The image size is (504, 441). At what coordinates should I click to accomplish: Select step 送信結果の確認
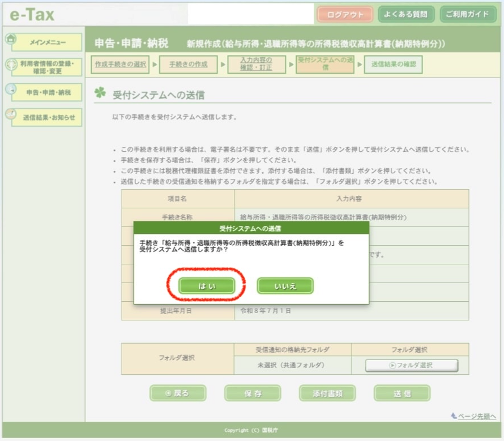point(393,65)
